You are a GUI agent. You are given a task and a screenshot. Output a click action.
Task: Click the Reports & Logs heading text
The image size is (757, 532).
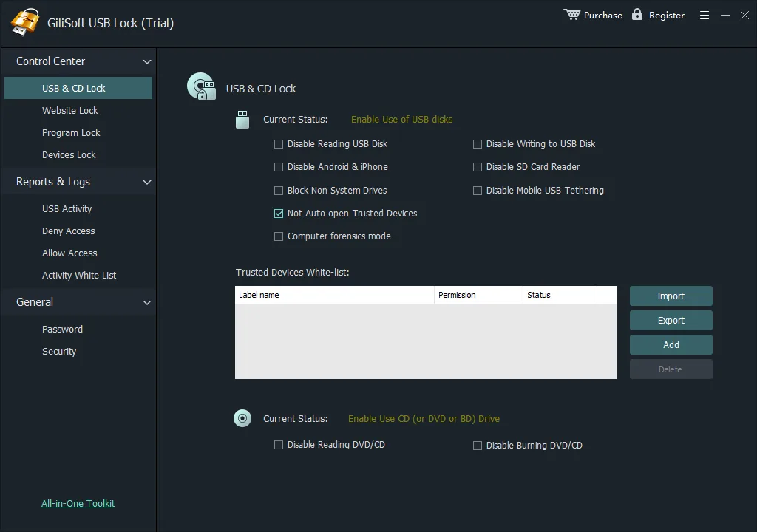pos(53,182)
